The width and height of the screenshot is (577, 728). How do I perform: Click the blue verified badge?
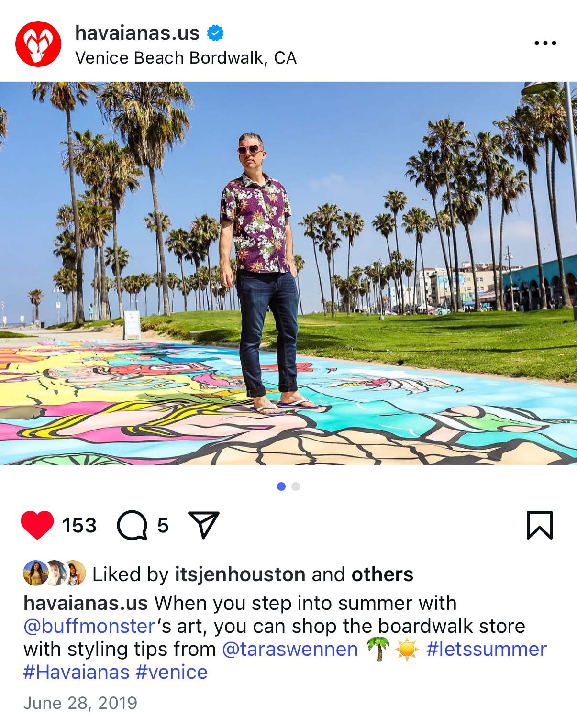click(215, 33)
